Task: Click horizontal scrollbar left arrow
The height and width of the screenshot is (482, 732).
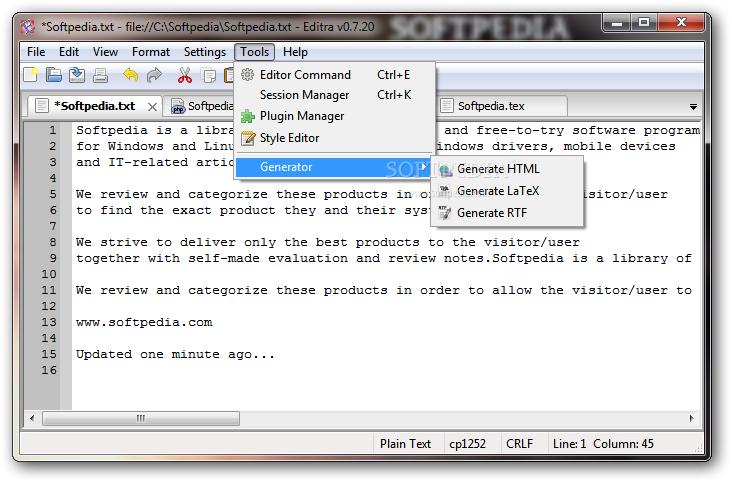Action: [x=32, y=418]
